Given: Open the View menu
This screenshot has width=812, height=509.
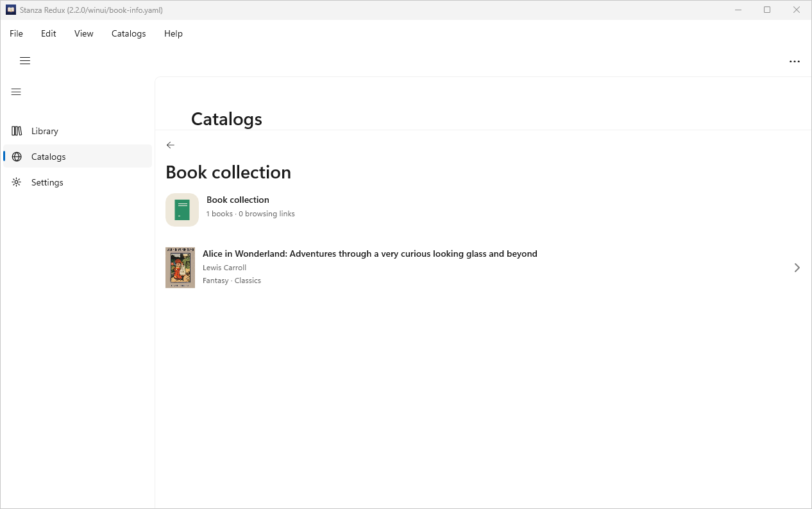Looking at the screenshot, I should (84, 33).
